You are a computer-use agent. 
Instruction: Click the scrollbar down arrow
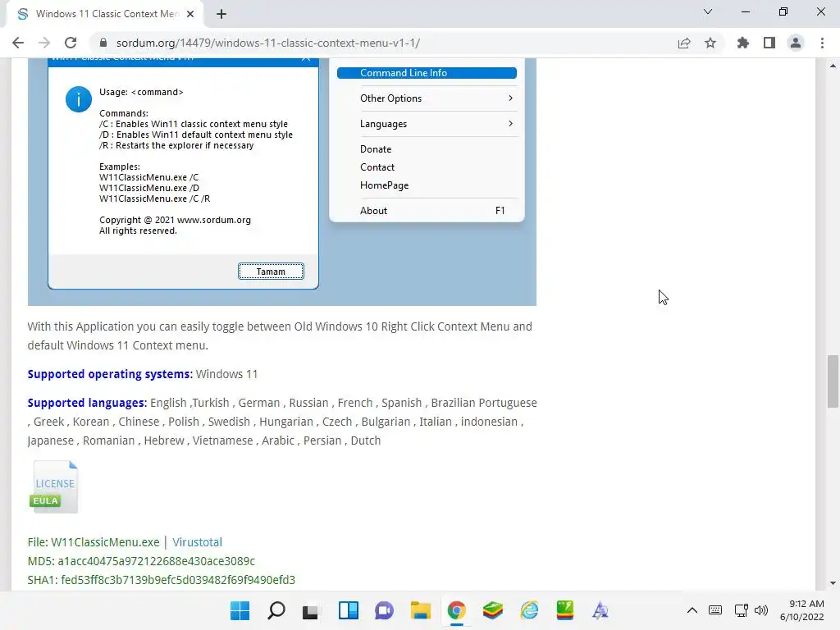click(x=833, y=583)
